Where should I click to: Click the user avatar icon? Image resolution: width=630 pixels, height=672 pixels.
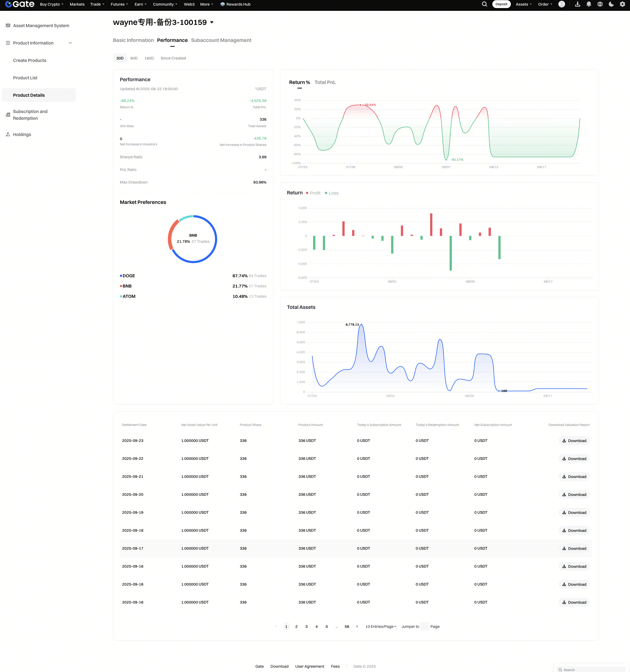pos(562,4)
